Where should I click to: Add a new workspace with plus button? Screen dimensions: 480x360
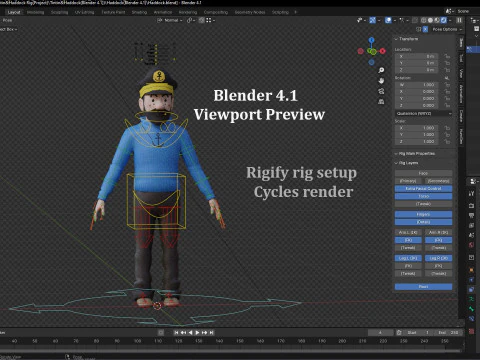point(295,12)
